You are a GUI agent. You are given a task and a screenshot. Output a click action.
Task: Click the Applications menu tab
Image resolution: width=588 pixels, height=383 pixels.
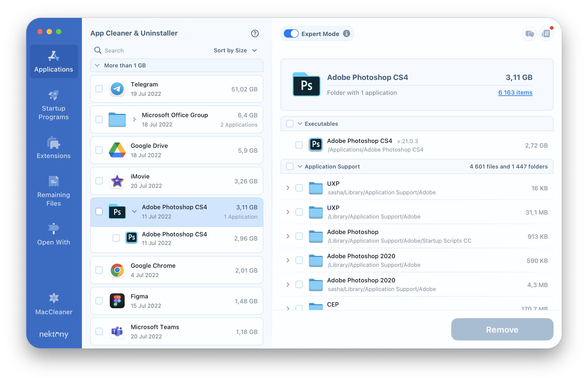tap(53, 60)
